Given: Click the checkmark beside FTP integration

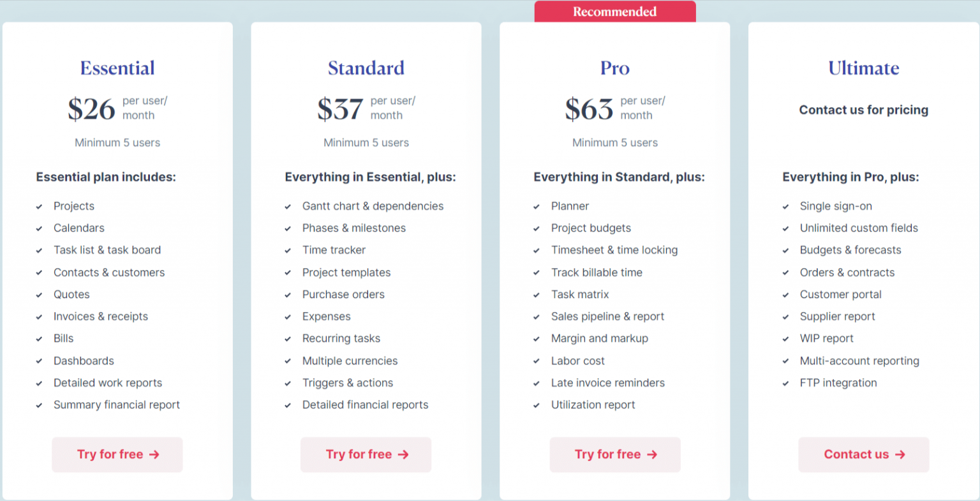Looking at the screenshot, I should coord(785,384).
